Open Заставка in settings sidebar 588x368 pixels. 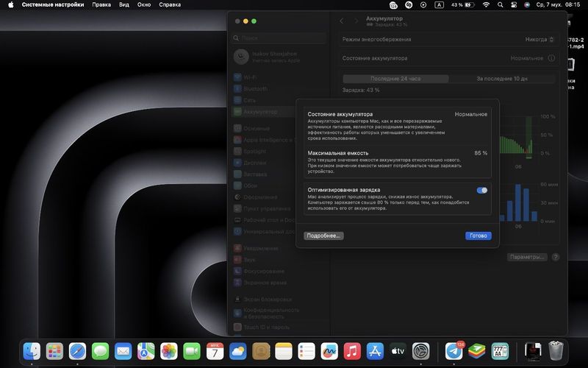pyautogui.click(x=262, y=174)
